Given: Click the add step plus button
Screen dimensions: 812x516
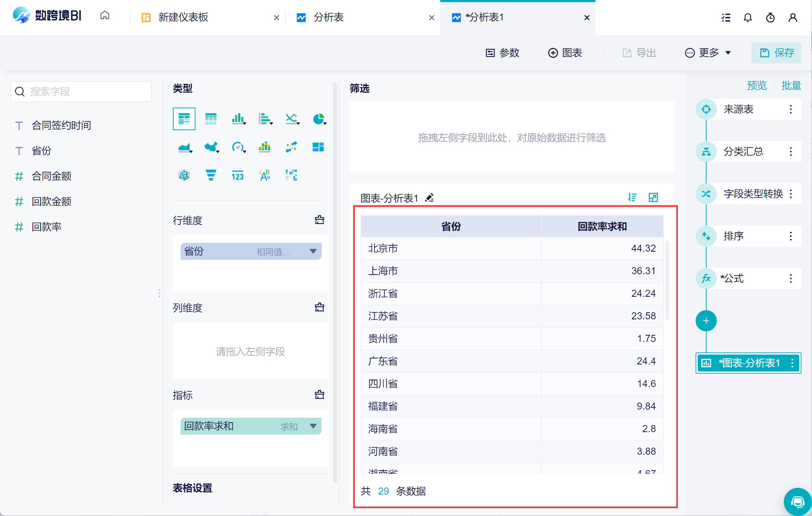Looking at the screenshot, I should (x=706, y=321).
